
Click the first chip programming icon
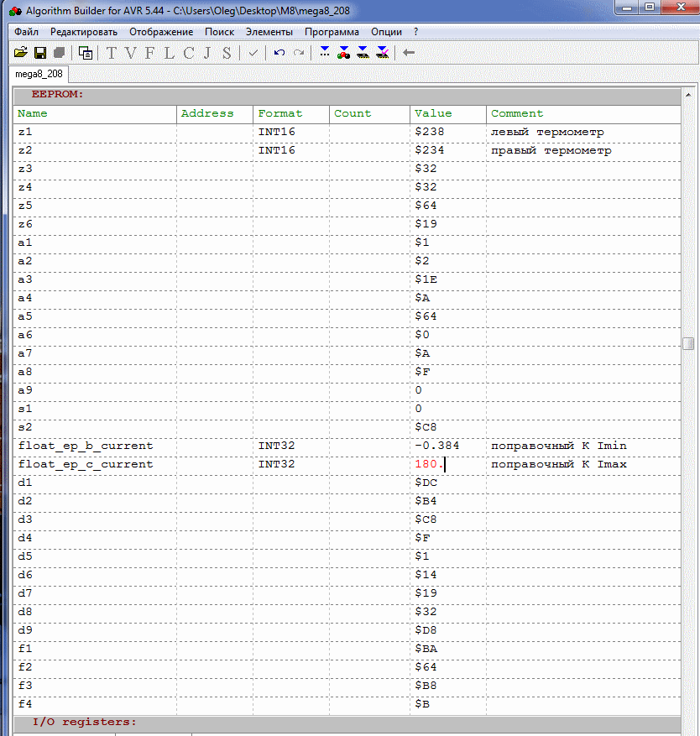(x=324, y=53)
